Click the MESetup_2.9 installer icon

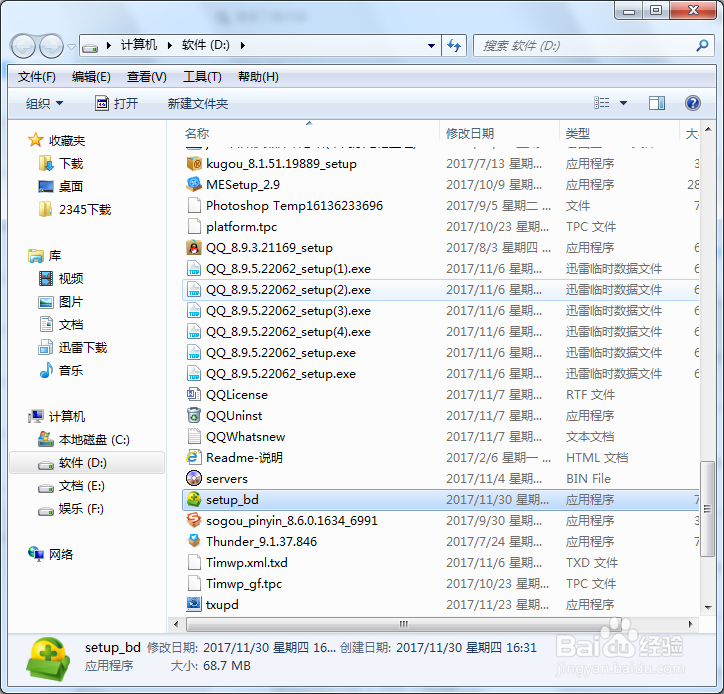pos(194,184)
